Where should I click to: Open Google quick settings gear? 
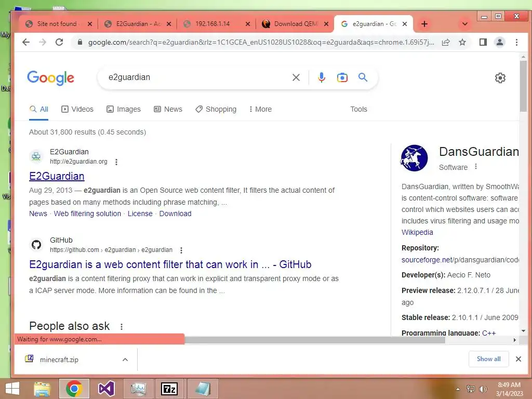[500, 78]
